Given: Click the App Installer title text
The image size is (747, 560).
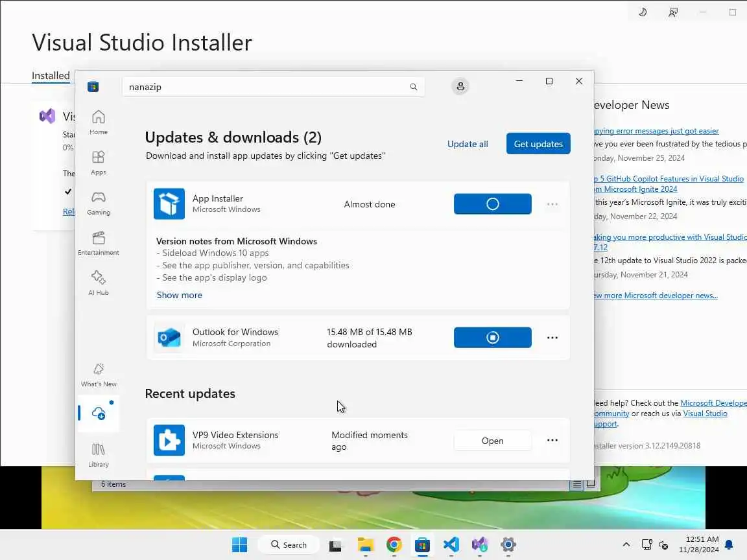Looking at the screenshot, I should click(x=218, y=198).
